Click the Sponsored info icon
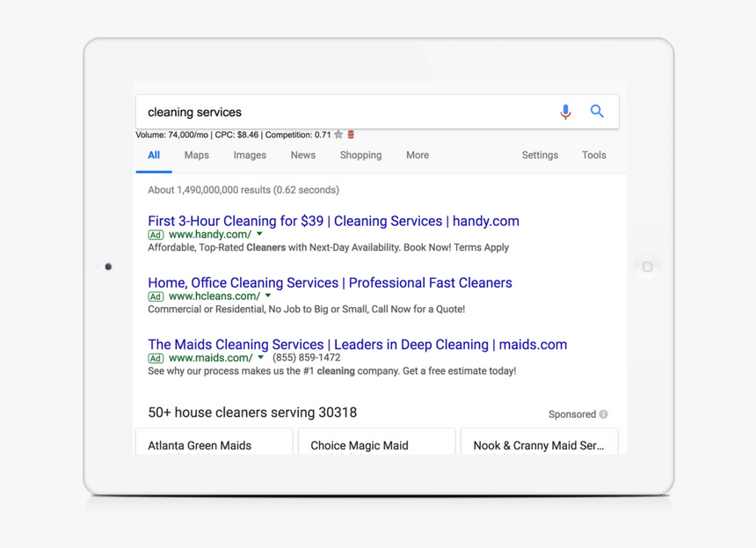Viewport: 756px width, 548px height. pyautogui.click(x=603, y=414)
